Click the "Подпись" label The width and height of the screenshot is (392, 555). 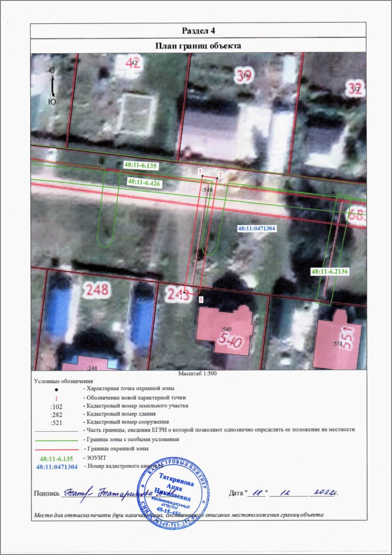pos(47,493)
